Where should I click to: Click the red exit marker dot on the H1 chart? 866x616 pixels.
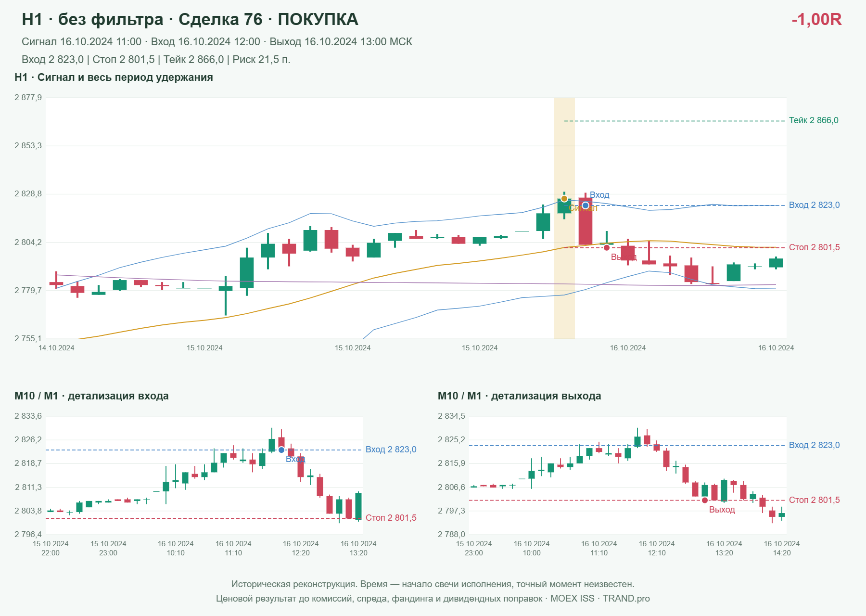[607, 247]
